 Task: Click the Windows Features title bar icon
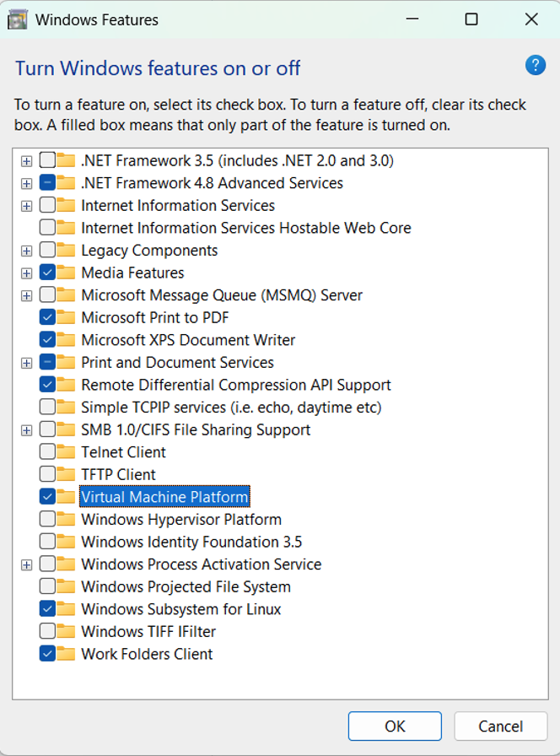pyautogui.click(x=18, y=19)
